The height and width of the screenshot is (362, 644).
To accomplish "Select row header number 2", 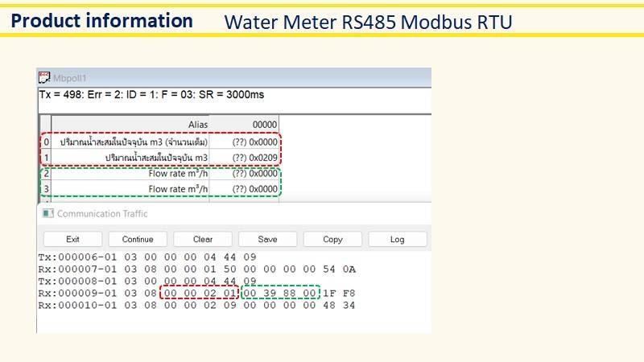I will click(46, 173).
